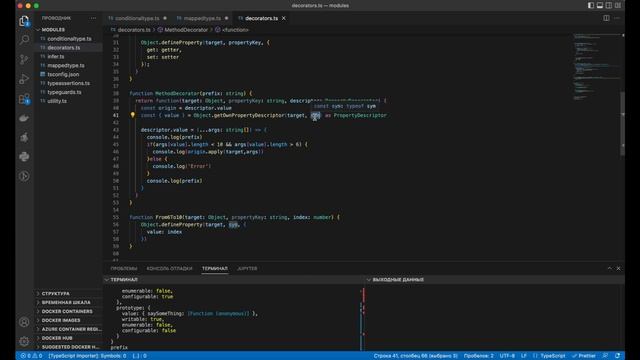The height and width of the screenshot is (360, 640).
Task: Click the editor vertical scrollbar thumb
Action: tap(622, 124)
